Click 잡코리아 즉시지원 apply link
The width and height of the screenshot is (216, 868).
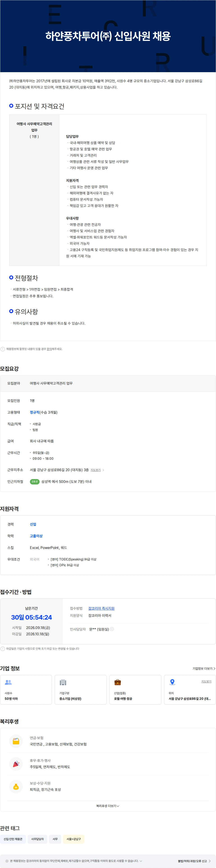(x=101, y=609)
